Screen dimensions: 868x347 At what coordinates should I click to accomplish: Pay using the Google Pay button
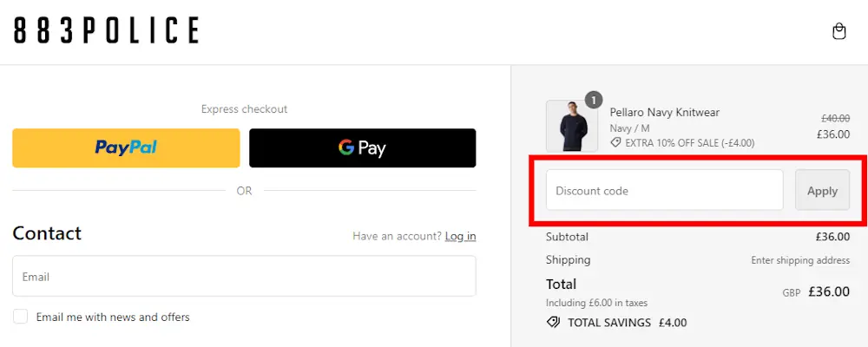363,147
